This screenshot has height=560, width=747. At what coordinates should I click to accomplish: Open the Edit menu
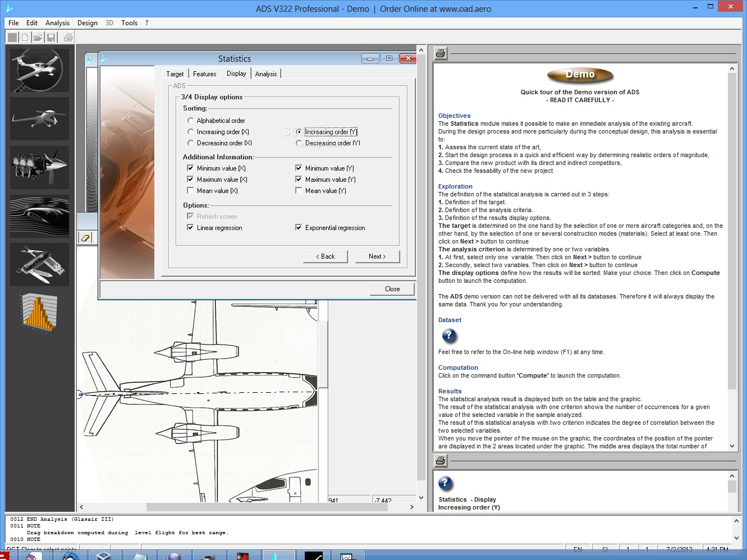tap(32, 23)
